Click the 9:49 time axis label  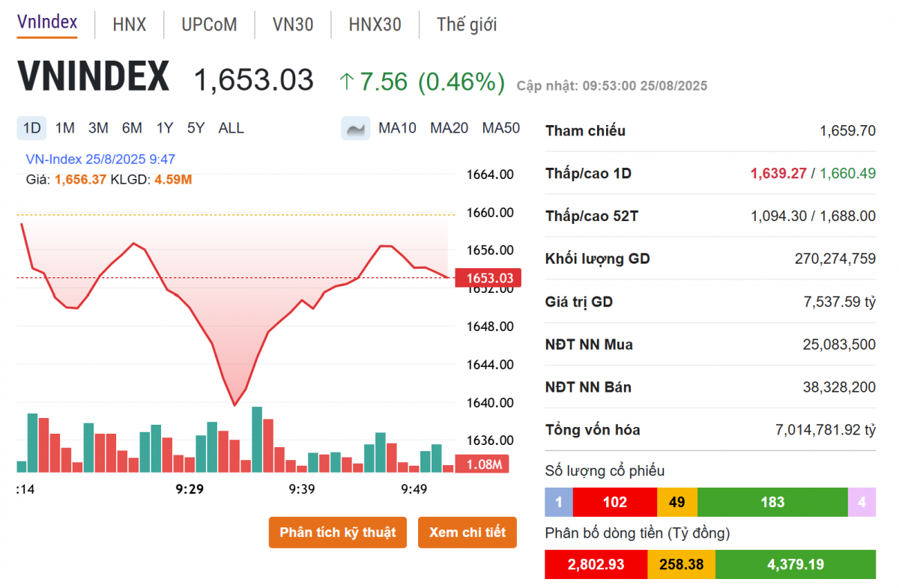coord(414,489)
